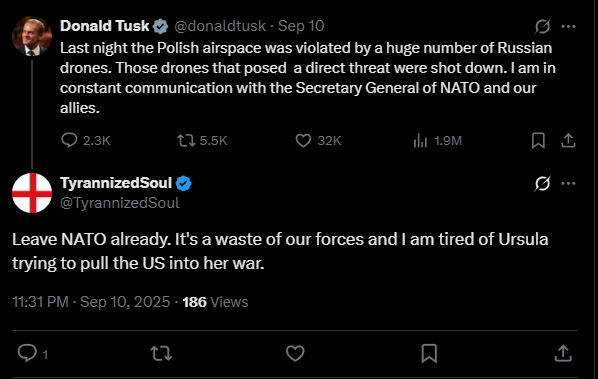Open TyrannizedSoul's flag avatar
This screenshot has width=598, height=379.
coord(32,193)
